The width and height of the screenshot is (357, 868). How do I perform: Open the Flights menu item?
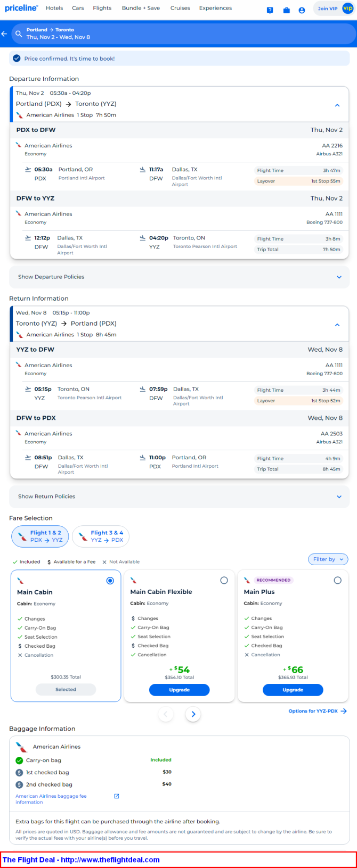coord(102,8)
